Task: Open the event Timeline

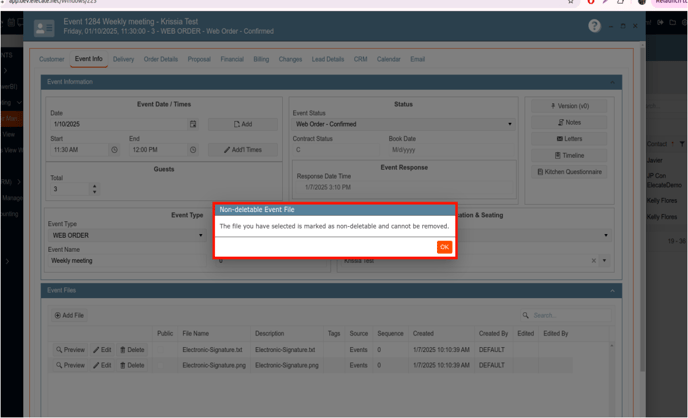Action: pos(569,156)
